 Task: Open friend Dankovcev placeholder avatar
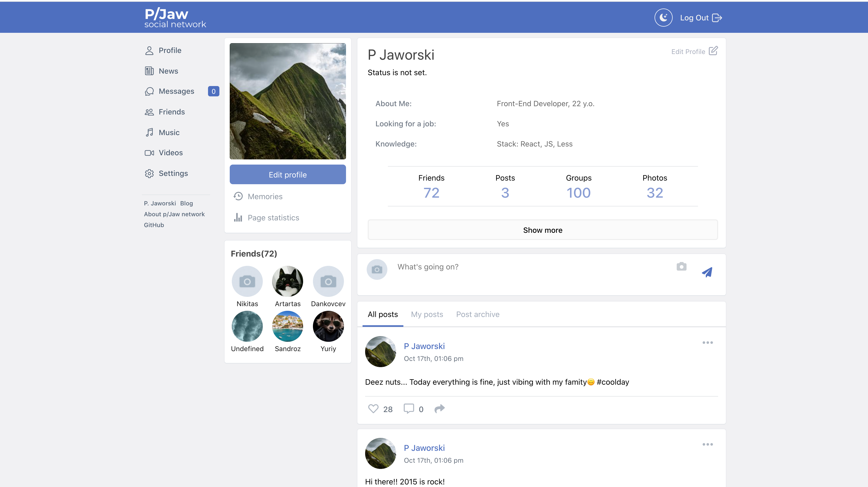click(x=328, y=281)
